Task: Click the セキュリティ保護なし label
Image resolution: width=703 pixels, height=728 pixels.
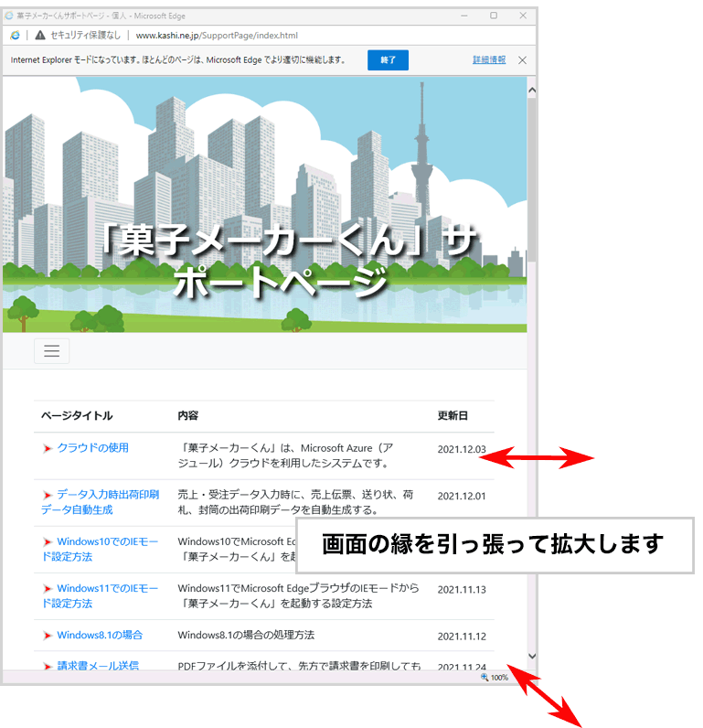Action: pyautogui.click(x=85, y=36)
